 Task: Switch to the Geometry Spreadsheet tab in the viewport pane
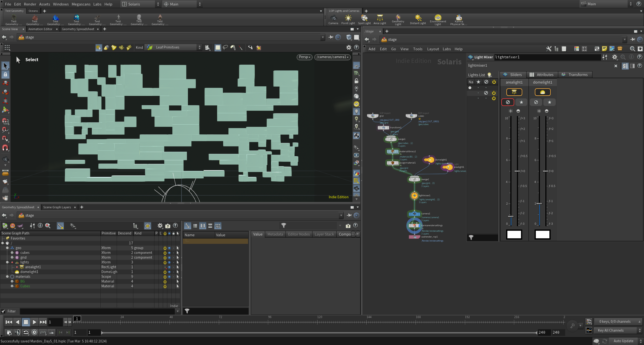point(78,29)
